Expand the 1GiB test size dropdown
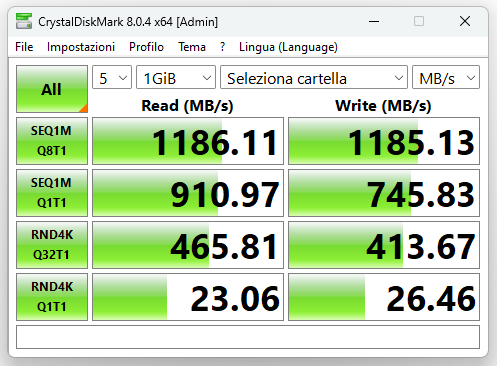497x366 pixels. point(176,77)
